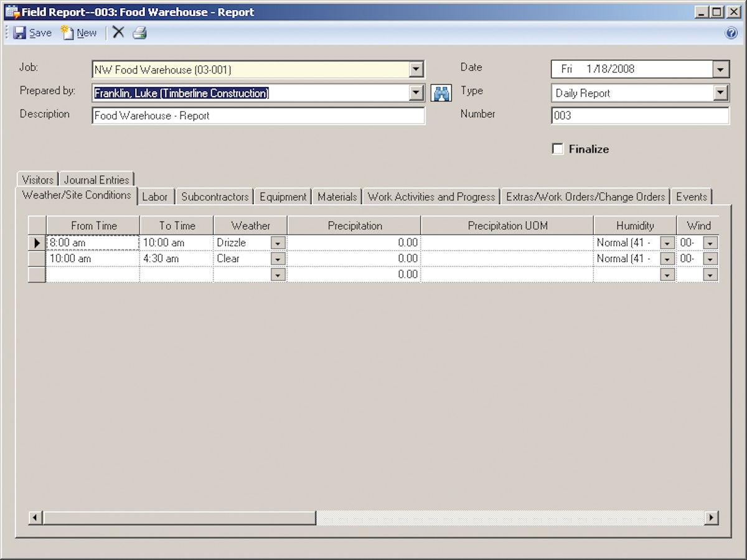Enable the Finalize checkbox
This screenshot has width=747, height=560.
coord(557,149)
